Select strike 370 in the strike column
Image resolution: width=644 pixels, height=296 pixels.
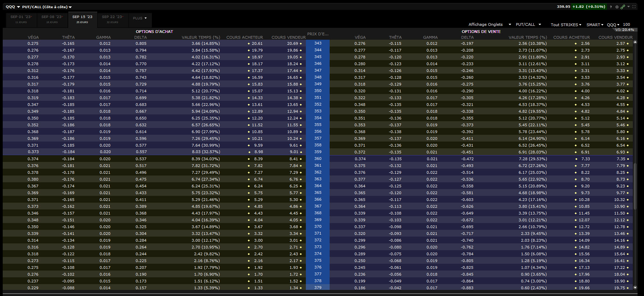318,226
